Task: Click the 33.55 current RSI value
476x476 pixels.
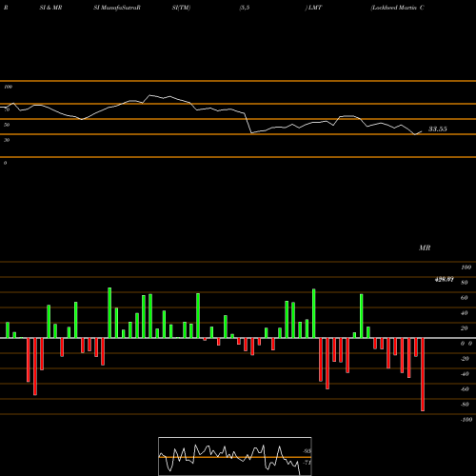Action: tap(438, 129)
